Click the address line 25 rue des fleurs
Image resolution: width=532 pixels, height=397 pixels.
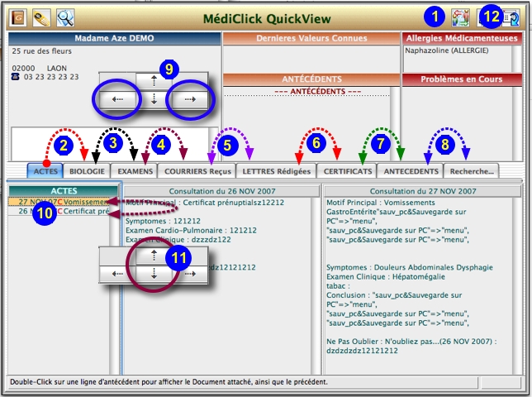(42, 51)
